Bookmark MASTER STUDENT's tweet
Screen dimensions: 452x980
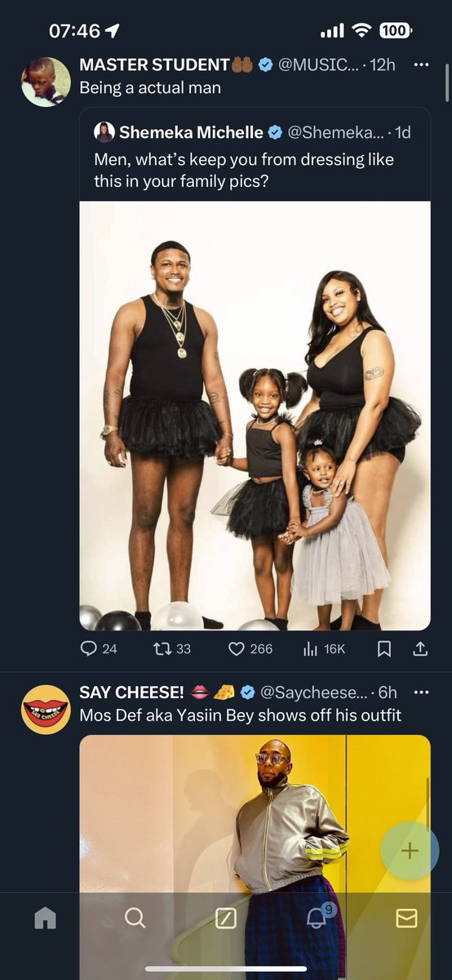tap(384, 648)
